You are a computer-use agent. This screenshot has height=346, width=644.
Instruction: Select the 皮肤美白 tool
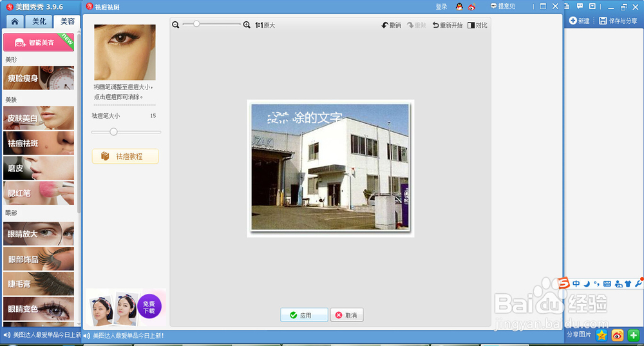coord(39,118)
